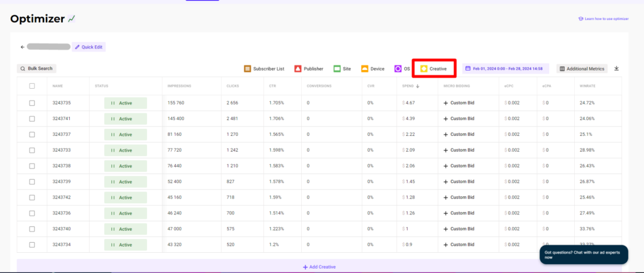Click Learn how to use optimizer link
The image size is (644, 273).
(x=604, y=19)
